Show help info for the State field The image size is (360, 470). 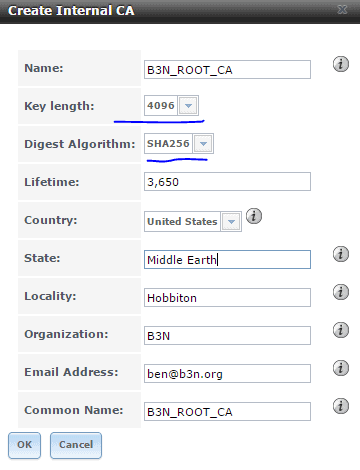[341, 254]
